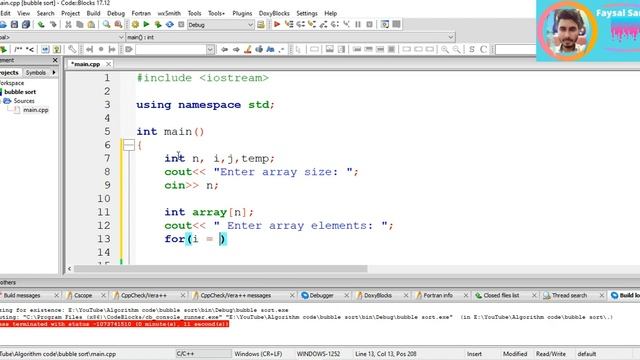Viewport: 640px width, 360px height.
Task: Select the *main.cpp editor tab
Action: click(85, 64)
